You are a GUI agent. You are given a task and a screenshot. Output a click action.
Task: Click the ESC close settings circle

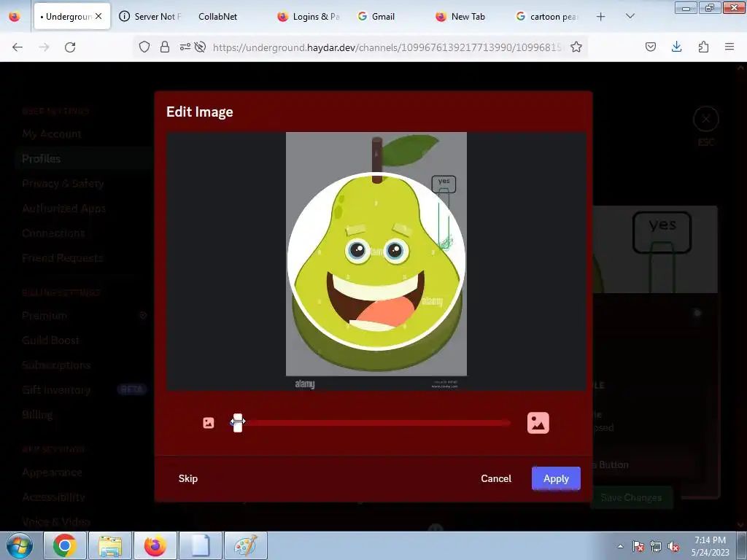(705, 119)
